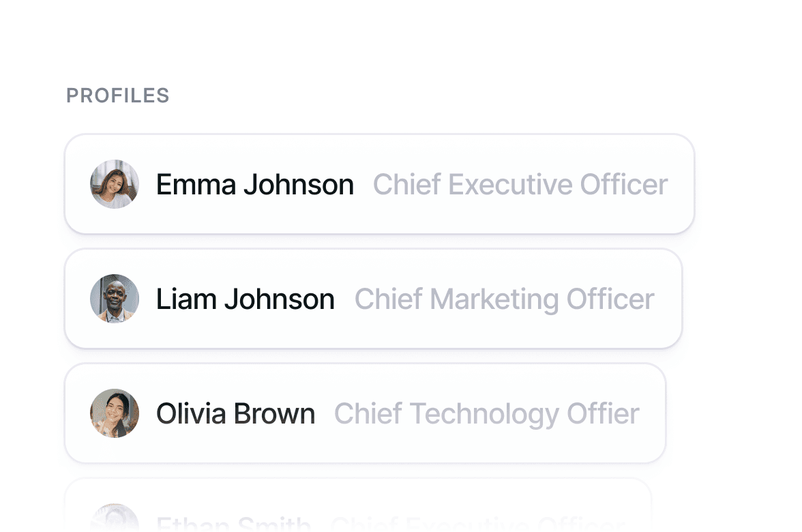Image resolution: width=802 pixels, height=532 pixels.
Task: Click Emma Johnson's profile avatar
Action: 115,184
